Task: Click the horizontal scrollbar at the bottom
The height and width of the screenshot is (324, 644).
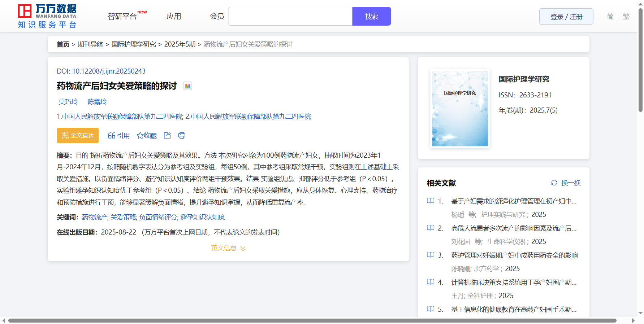Action: [x=312, y=320]
